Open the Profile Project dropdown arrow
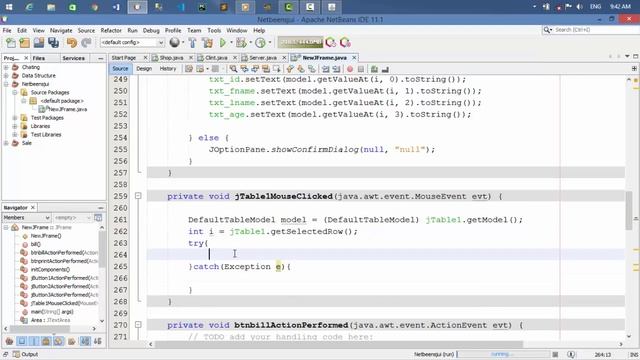The image size is (640, 360). [x=270, y=42]
